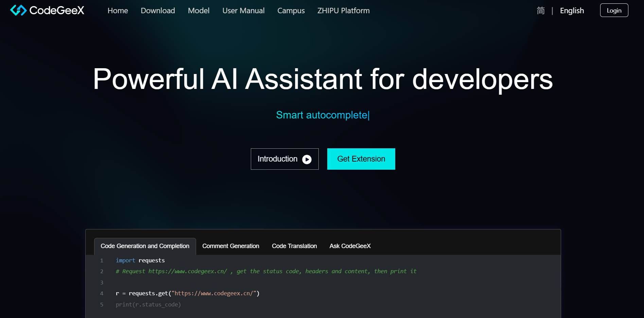Navigate to the Campus page
644x318 pixels.
[291, 11]
